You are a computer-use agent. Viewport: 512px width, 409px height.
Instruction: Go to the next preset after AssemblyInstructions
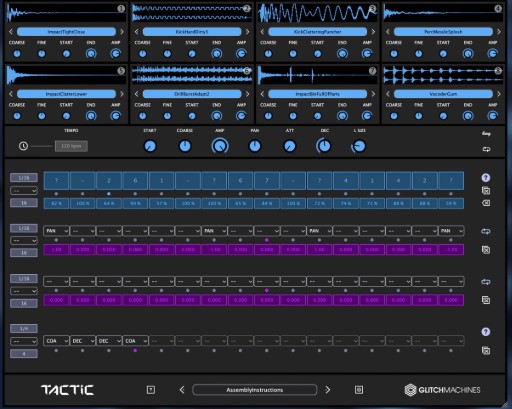click(328, 390)
